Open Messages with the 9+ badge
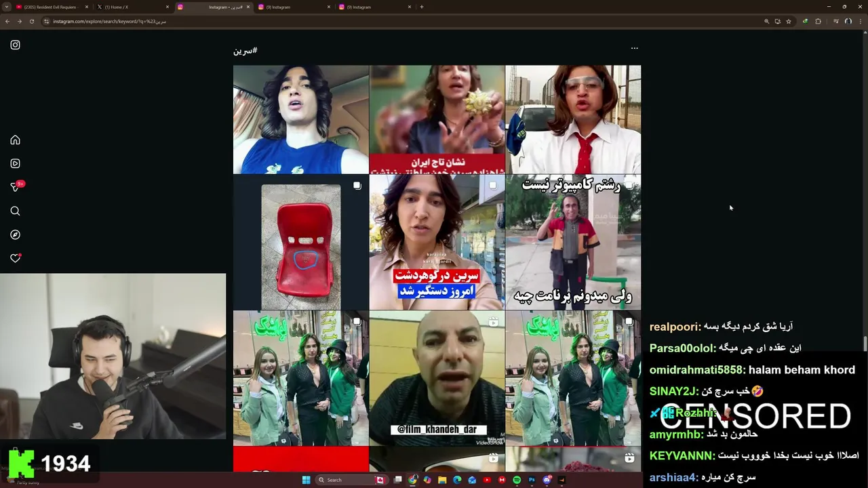Viewport: 868px width, 488px height. [x=16, y=186]
